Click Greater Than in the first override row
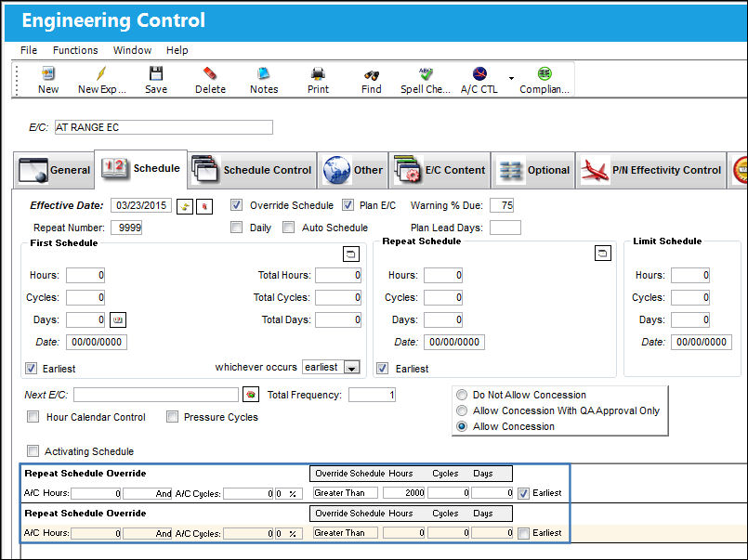This screenshot has width=748, height=560. pyautogui.click(x=346, y=493)
